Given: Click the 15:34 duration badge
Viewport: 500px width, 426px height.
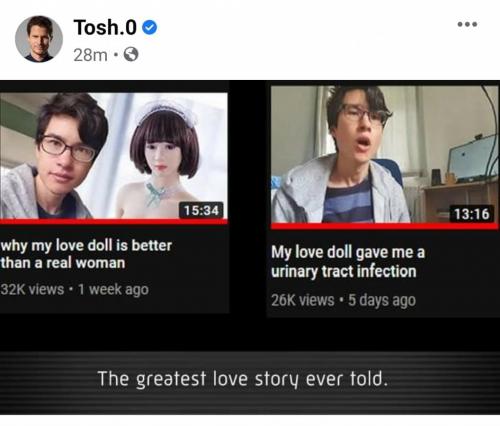Looking at the screenshot, I should coord(201,210).
